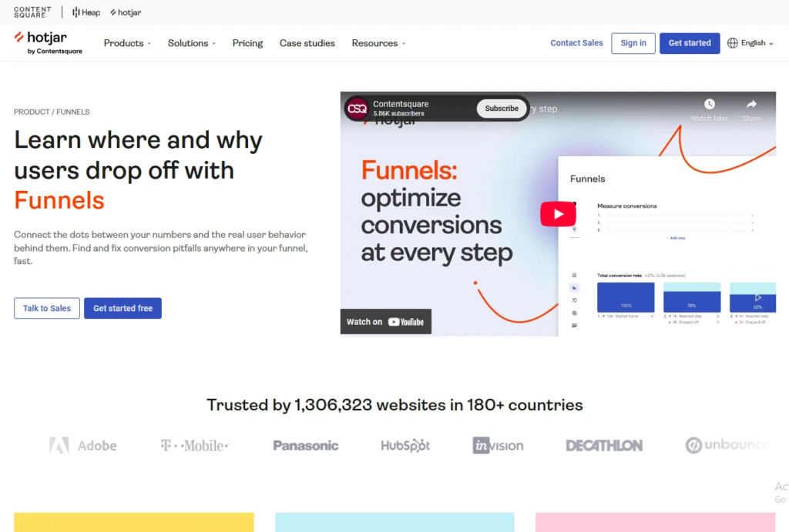Click the InVision logo
Image resolution: width=789 pixels, height=532 pixels.
498,446
